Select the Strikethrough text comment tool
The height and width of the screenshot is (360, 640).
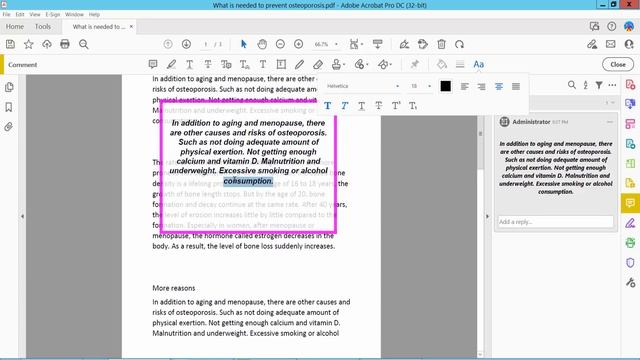point(208,64)
